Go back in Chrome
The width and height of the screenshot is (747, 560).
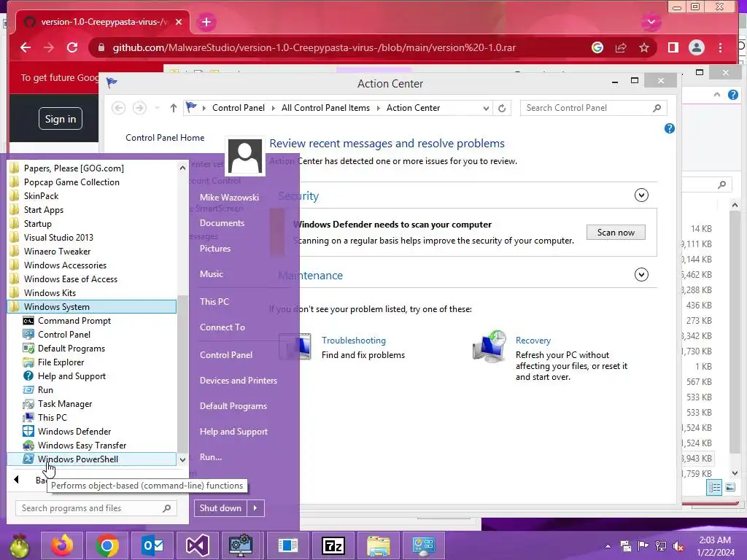click(26, 47)
